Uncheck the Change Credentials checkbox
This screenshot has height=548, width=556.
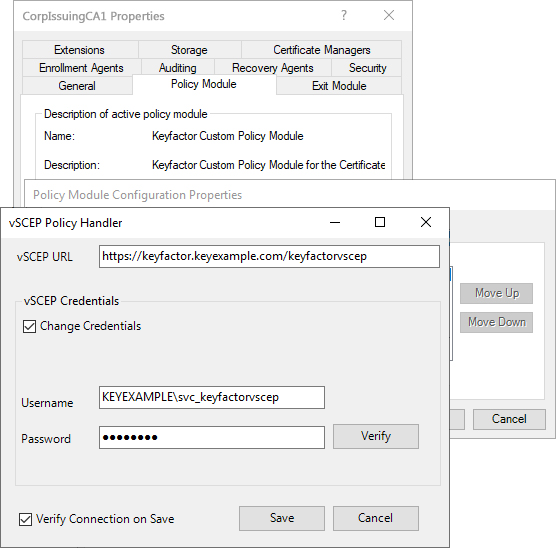[x=29, y=326]
